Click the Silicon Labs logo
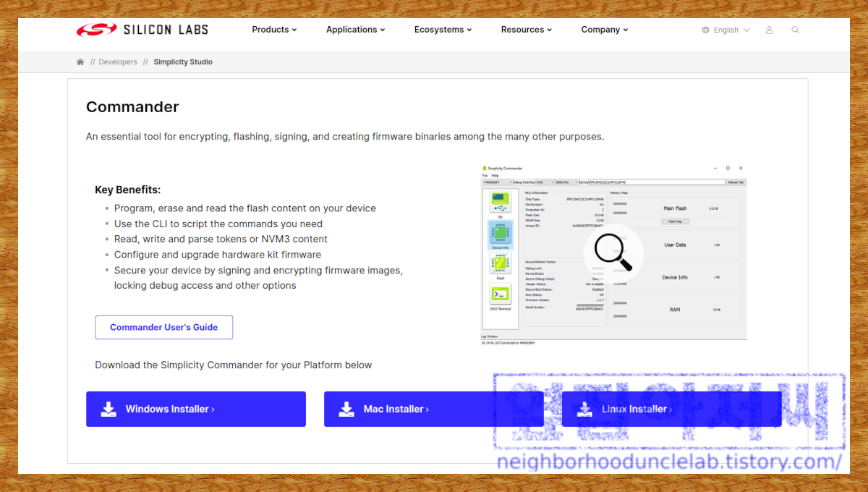This screenshot has width=868, height=492. click(142, 30)
